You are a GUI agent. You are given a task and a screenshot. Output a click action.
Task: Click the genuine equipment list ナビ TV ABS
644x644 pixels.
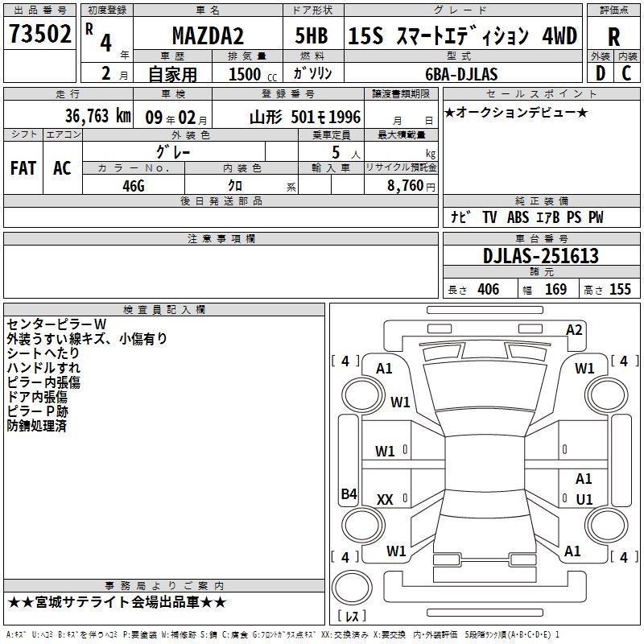coord(527,217)
